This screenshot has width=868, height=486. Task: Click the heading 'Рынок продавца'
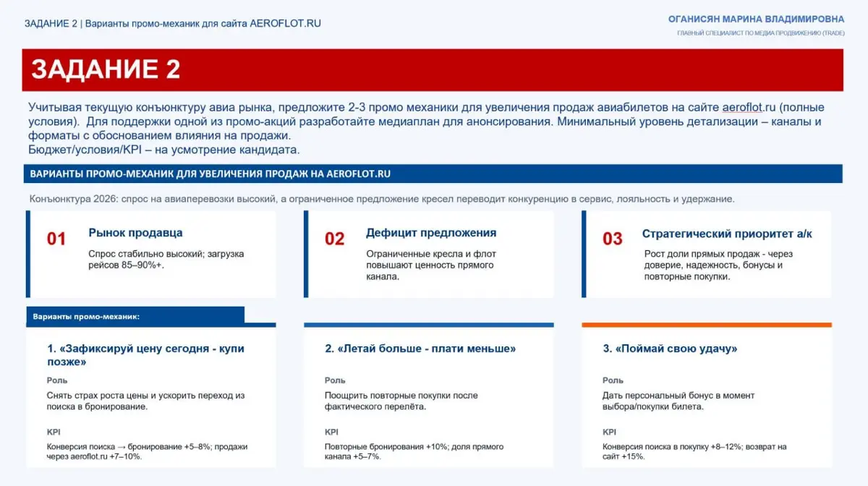tap(135, 233)
